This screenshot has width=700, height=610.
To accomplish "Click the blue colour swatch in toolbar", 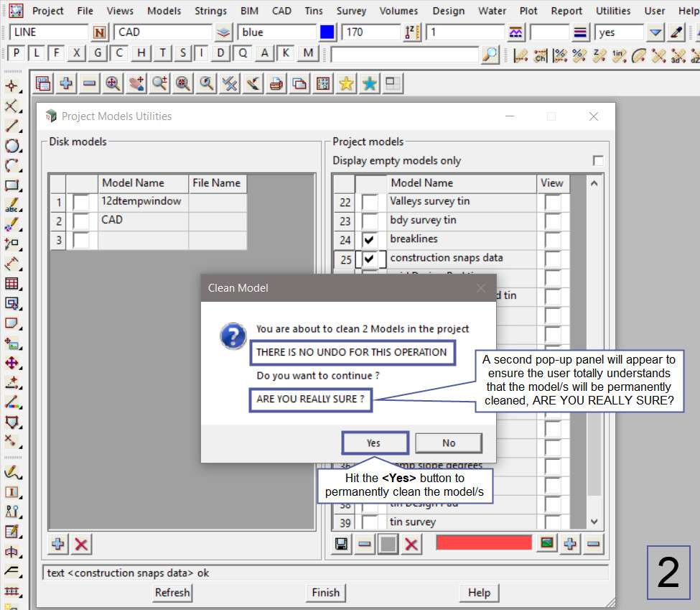I will (x=327, y=32).
